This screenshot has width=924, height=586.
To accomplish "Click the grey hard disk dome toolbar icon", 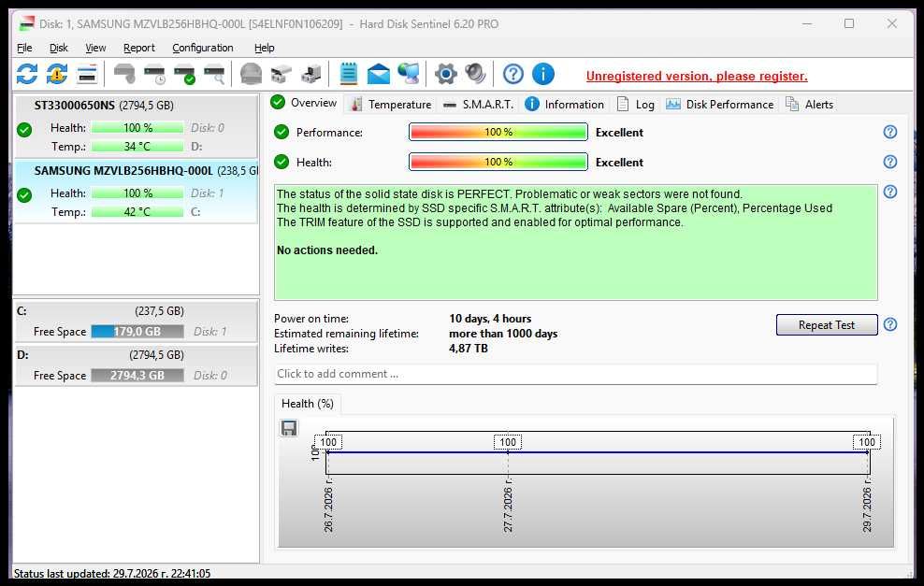I will click(x=251, y=74).
